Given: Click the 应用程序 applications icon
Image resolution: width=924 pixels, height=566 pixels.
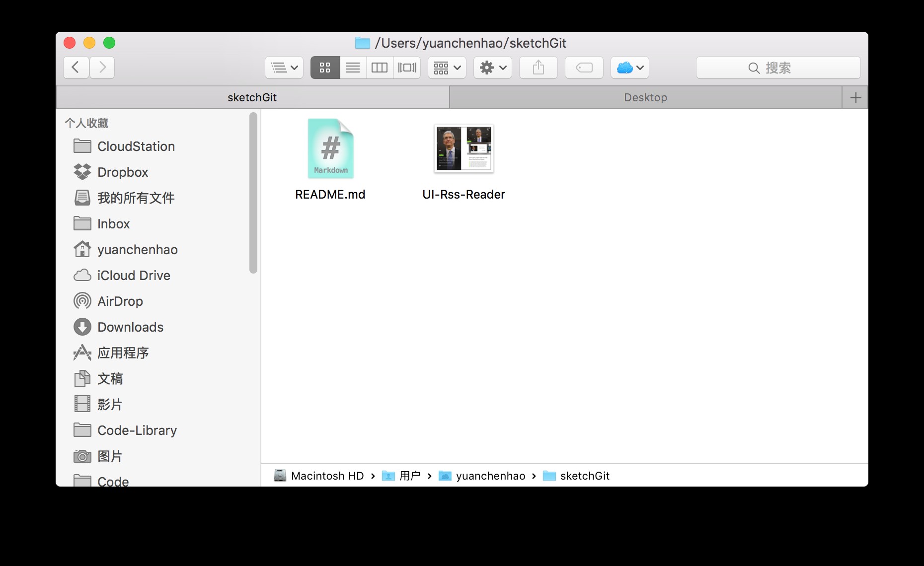Looking at the screenshot, I should (x=82, y=353).
